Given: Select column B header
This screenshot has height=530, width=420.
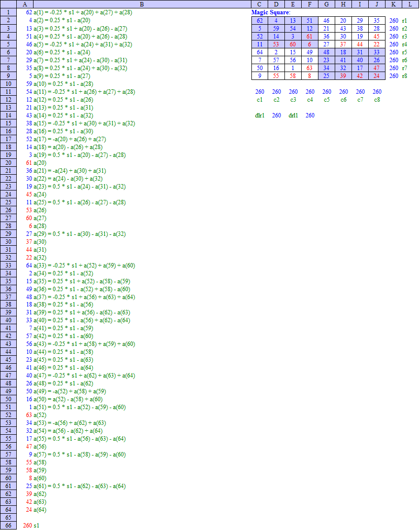Looking at the screenshot, I should 142,4.
